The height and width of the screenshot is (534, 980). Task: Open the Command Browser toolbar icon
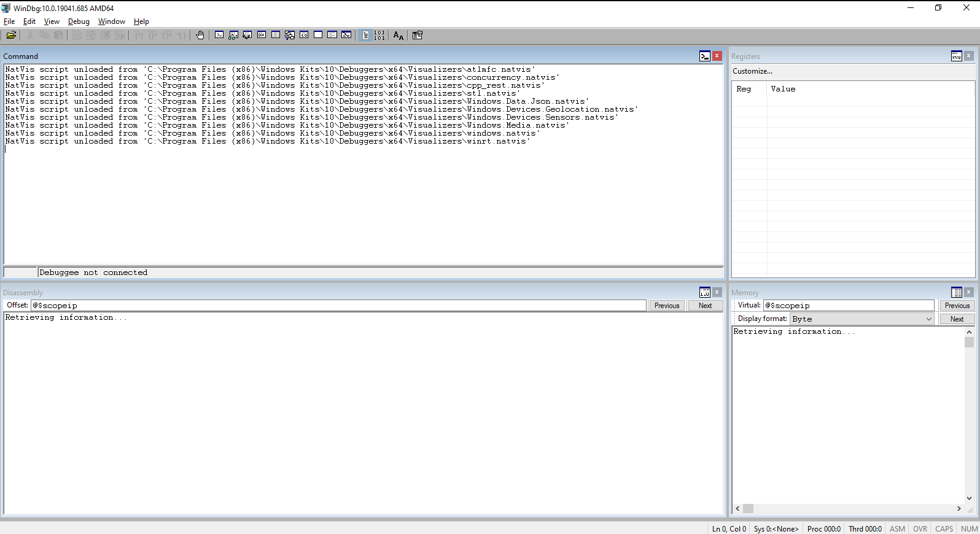tap(346, 36)
